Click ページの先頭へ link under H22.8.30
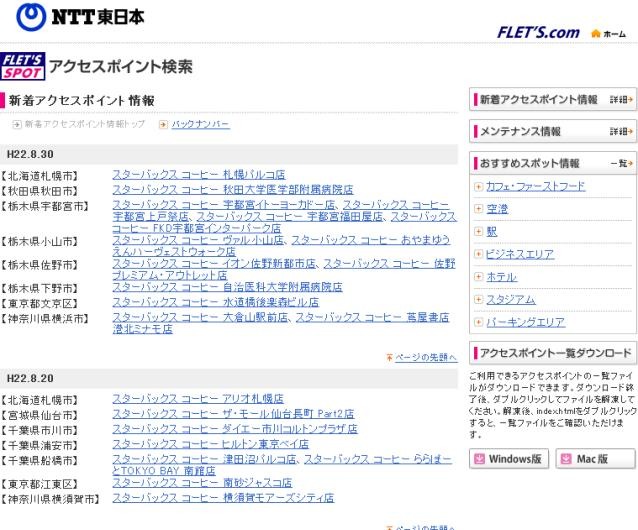 (x=426, y=358)
